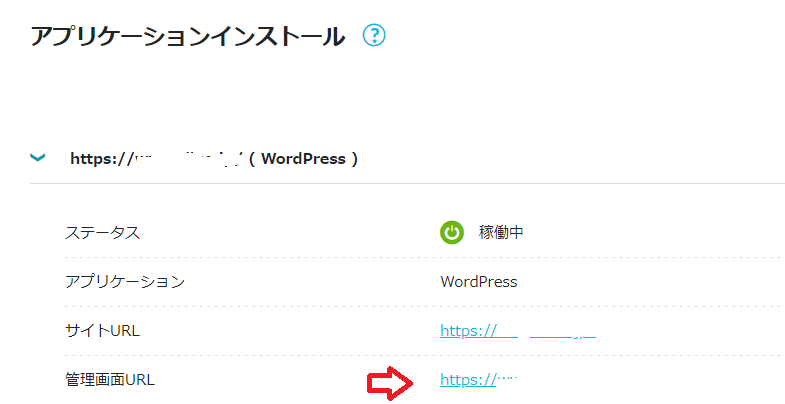Click the WordPress value in アプリケーション row
Image resolution: width=785 pixels, height=404 pixels.
tap(478, 282)
